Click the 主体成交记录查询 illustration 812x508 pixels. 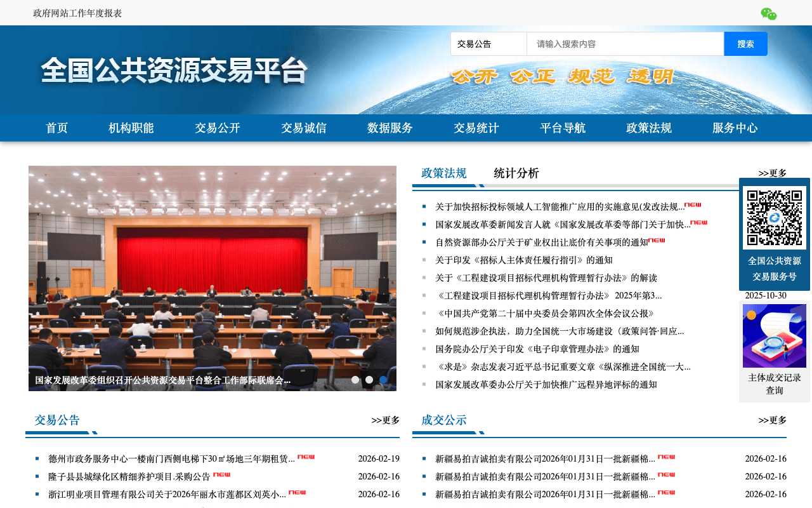pyautogui.click(x=774, y=335)
